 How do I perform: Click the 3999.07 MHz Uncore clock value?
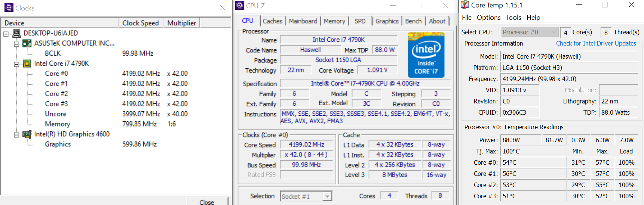pos(141,114)
